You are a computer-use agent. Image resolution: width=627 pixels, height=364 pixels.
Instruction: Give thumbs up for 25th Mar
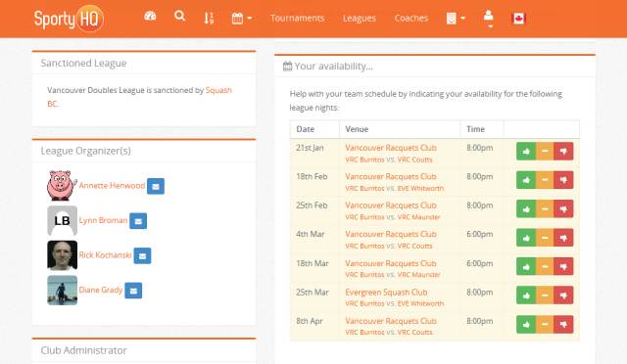click(x=526, y=295)
